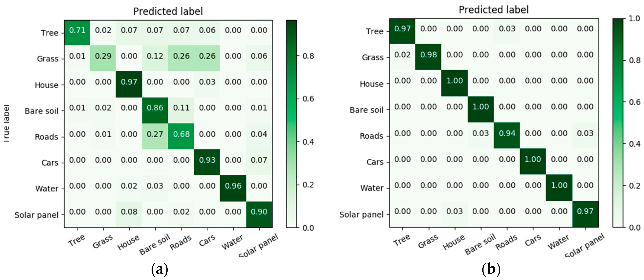This screenshot has width=644, height=280.
Task: Click the 0.90 Solar panel cell in matrix (a)
Action: 259,212
